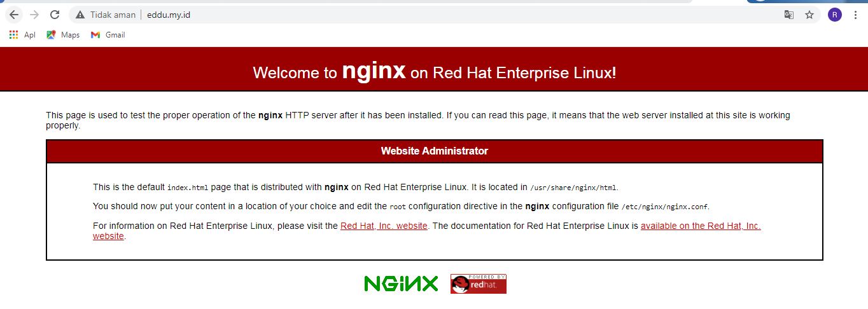Image resolution: width=868 pixels, height=309 pixels.
Task: Click the 'Website Administrator' header bar
Action: coord(434,151)
